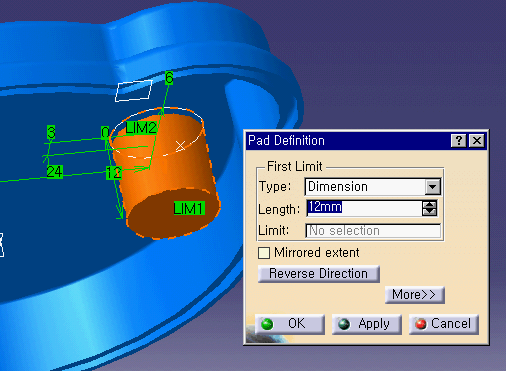Click the Length field showing 12mm

pos(364,208)
